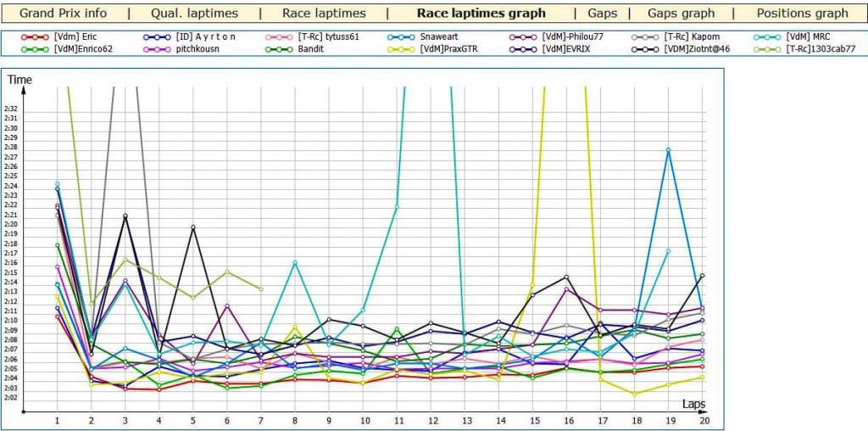Click the pink [T-Rc] tytuss61 legend marker

pyautogui.click(x=279, y=37)
